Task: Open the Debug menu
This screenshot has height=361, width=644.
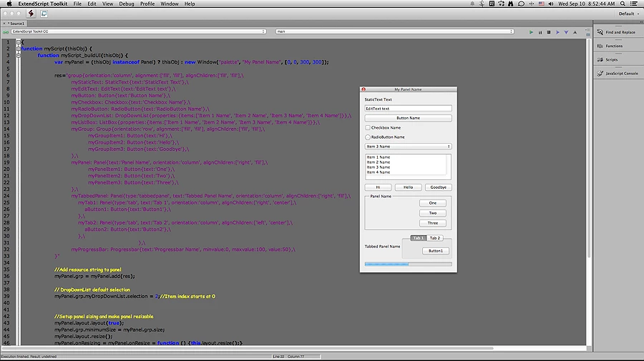Action: pos(127,4)
